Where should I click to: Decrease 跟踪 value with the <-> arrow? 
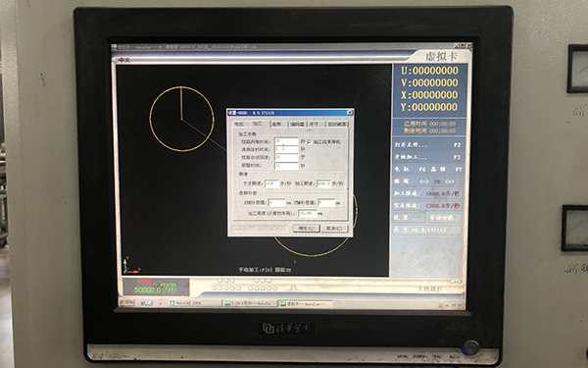point(423,182)
